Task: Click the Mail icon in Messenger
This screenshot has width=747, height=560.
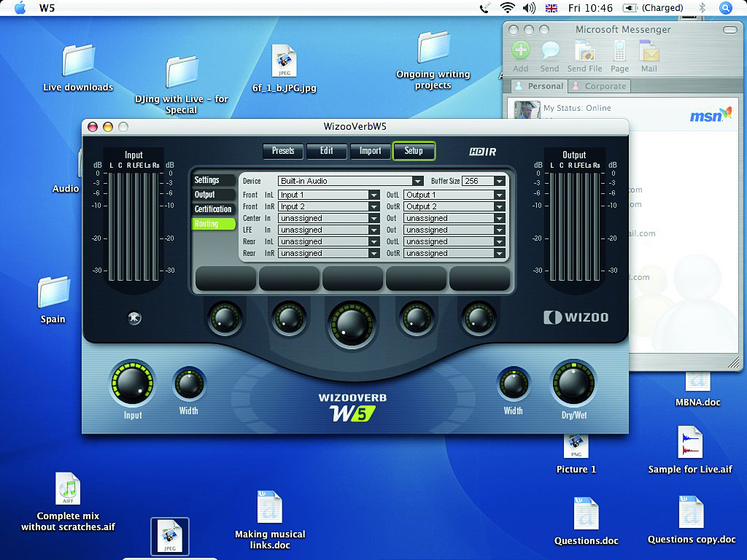Action: coord(649,50)
